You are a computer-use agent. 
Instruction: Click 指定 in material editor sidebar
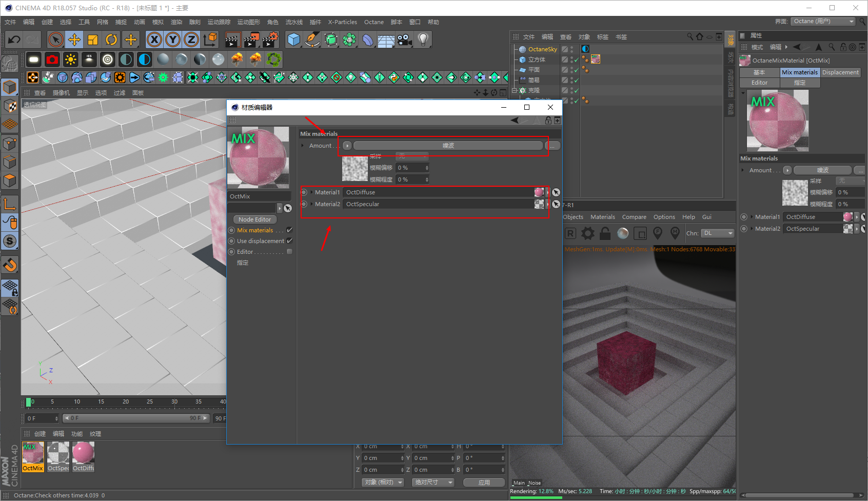point(243,263)
